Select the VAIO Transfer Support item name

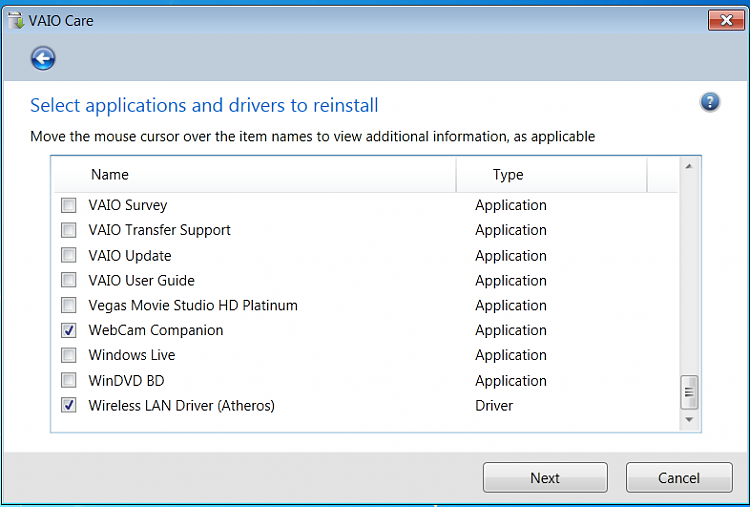[x=159, y=230]
